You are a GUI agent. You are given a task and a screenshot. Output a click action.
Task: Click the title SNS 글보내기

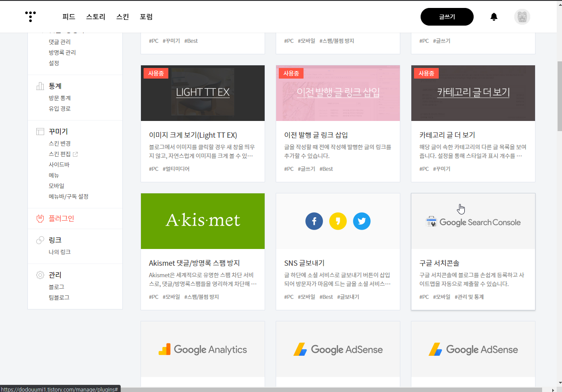(x=304, y=263)
